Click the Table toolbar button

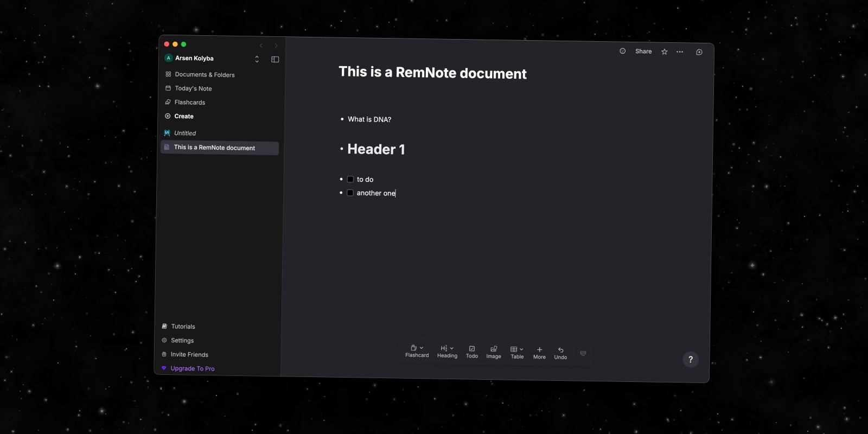pos(517,353)
